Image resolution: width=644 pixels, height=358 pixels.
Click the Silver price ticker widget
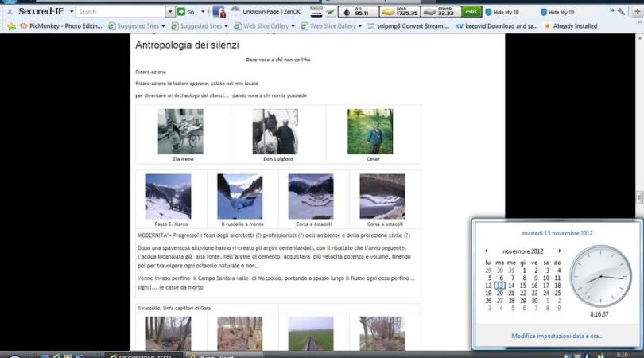click(x=440, y=12)
